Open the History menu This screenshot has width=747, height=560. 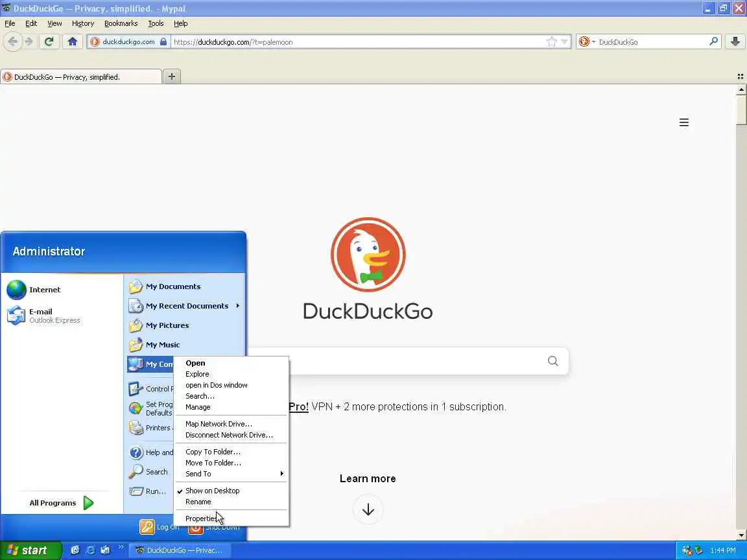click(83, 23)
